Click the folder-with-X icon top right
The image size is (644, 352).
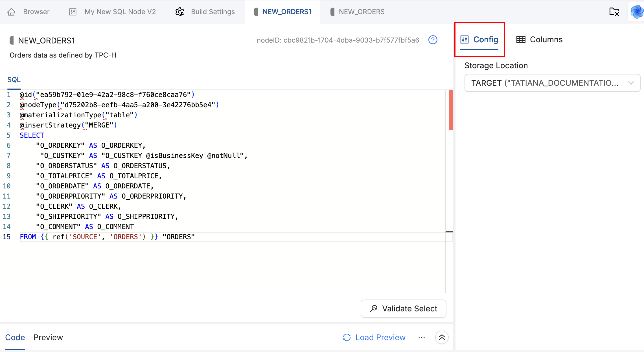coord(614,12)
